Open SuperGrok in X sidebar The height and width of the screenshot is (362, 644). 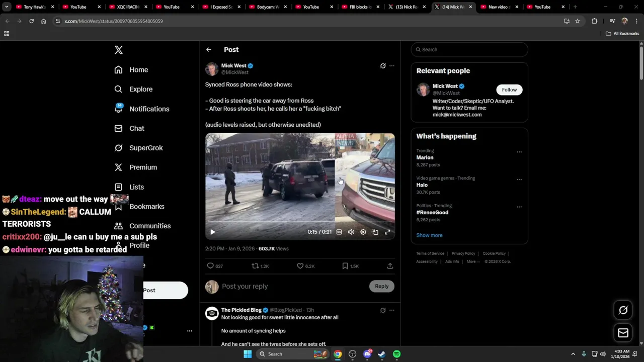click(x=138, y=148)
